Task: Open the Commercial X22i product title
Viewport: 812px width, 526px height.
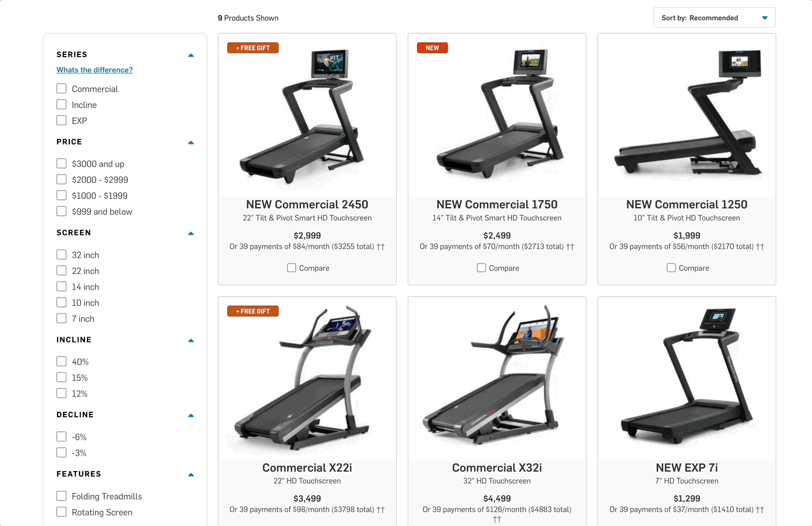Action: 307,468
